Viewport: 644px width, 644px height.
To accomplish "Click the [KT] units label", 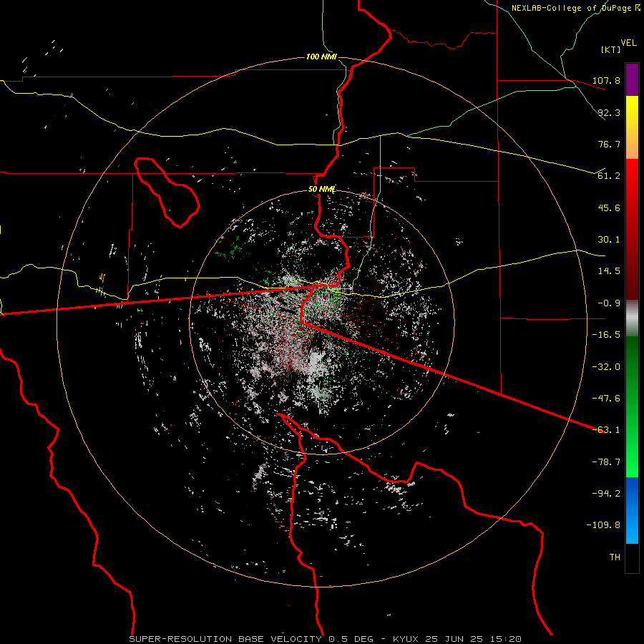I will tap(611, 49).
